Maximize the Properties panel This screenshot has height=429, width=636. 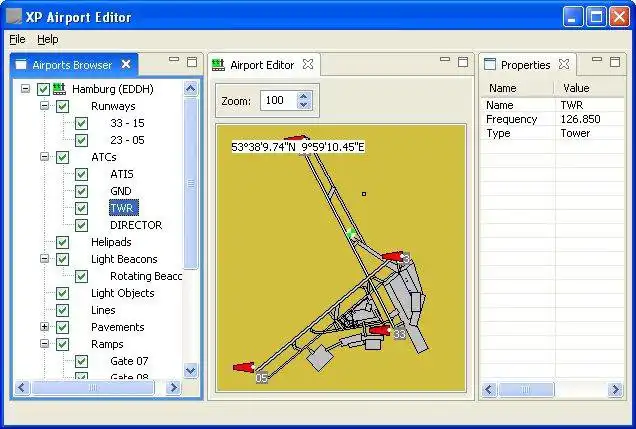click(615, 62)
